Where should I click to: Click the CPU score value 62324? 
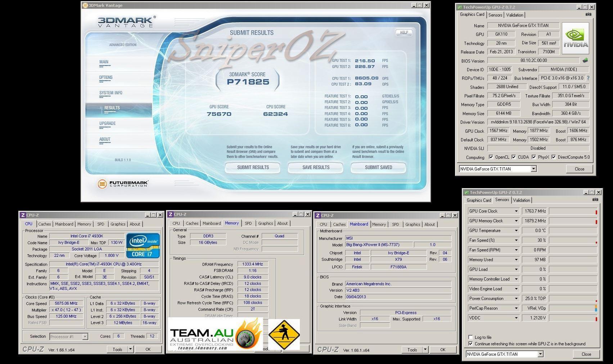275,114
